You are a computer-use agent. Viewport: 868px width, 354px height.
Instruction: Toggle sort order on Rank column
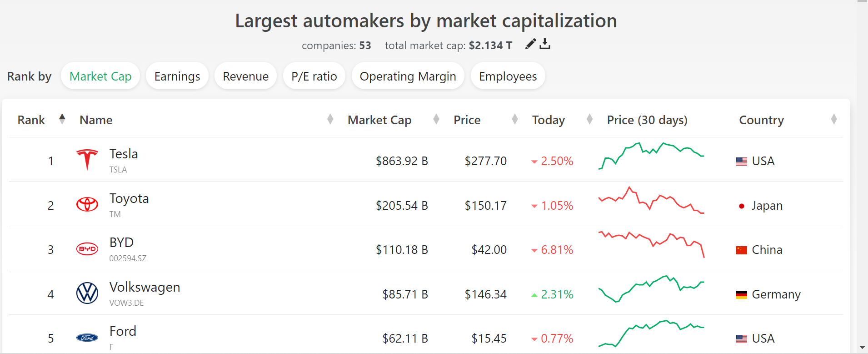click(x=62, y=119)
